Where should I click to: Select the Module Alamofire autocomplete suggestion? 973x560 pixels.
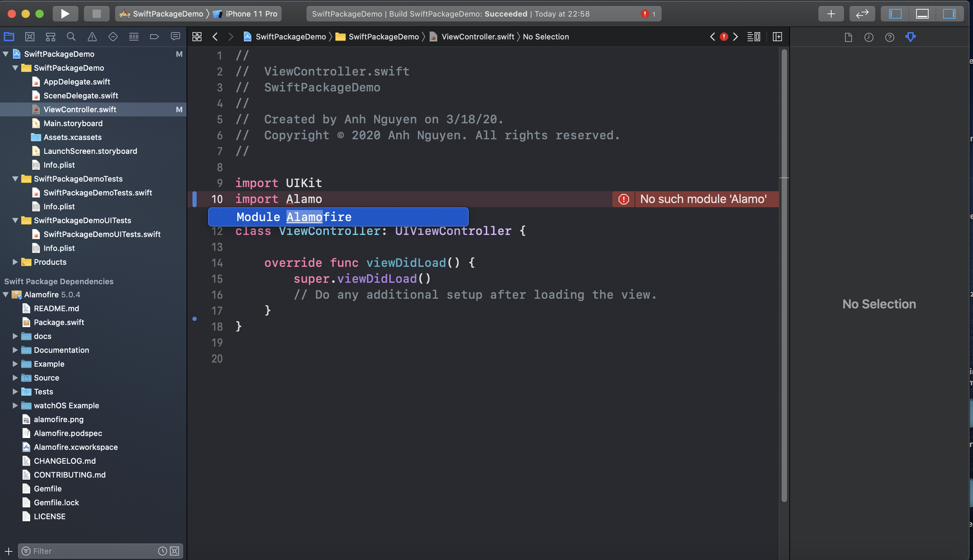coord(338,217)
